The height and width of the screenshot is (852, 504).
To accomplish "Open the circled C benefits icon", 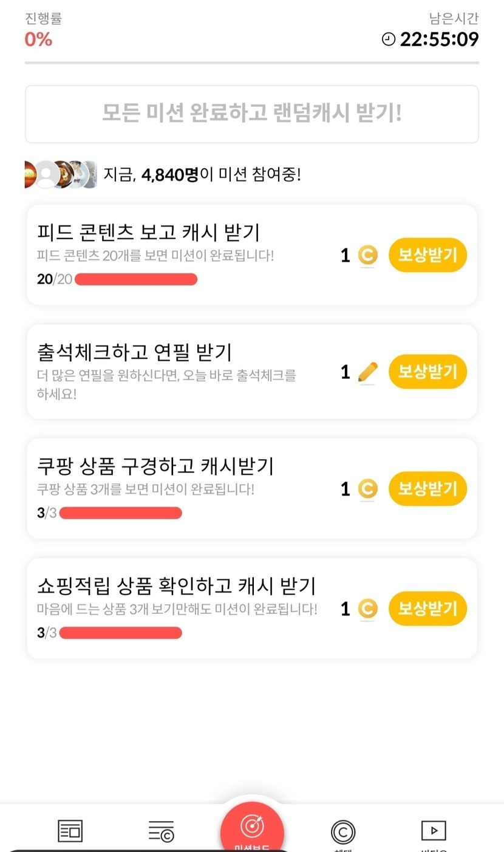I will click(343, 831).
